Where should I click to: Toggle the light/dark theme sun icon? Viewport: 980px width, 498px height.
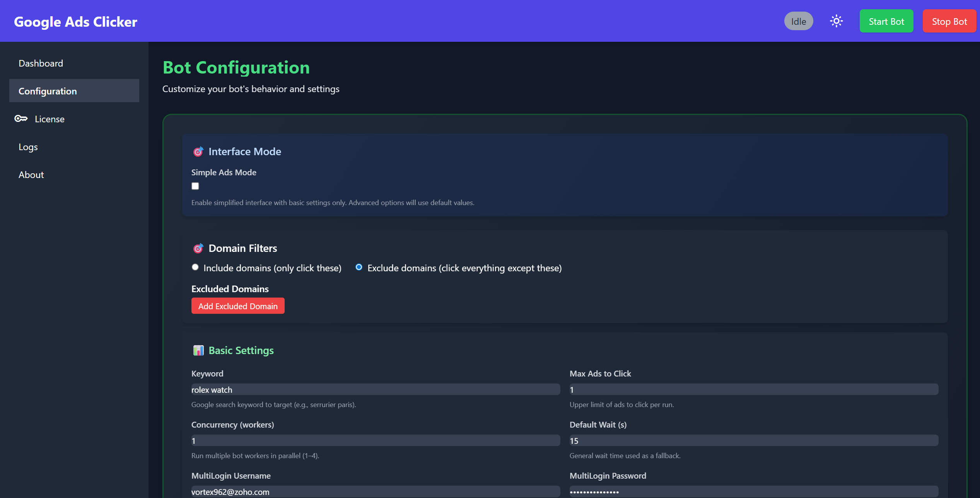click(x=836, y=21)
